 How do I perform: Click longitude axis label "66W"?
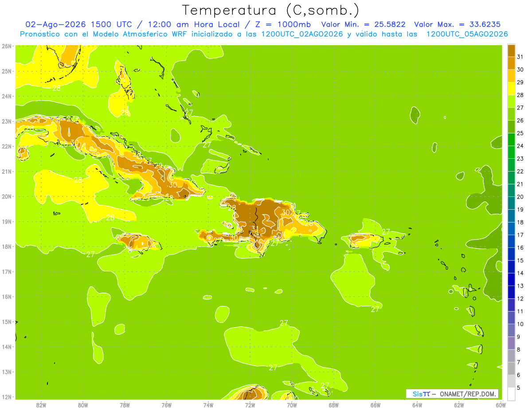pyautogui.click(x=376, y=405)
